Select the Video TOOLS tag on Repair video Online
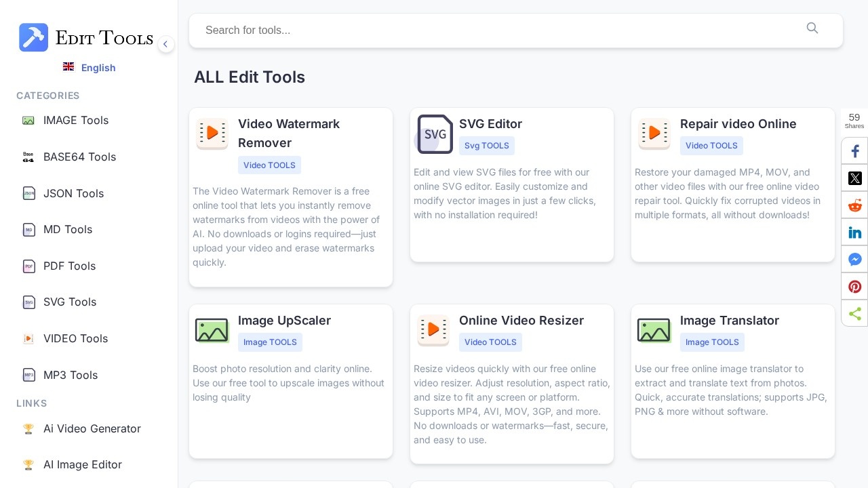This screenshot has height=488, width=868. tap(711, 146)
